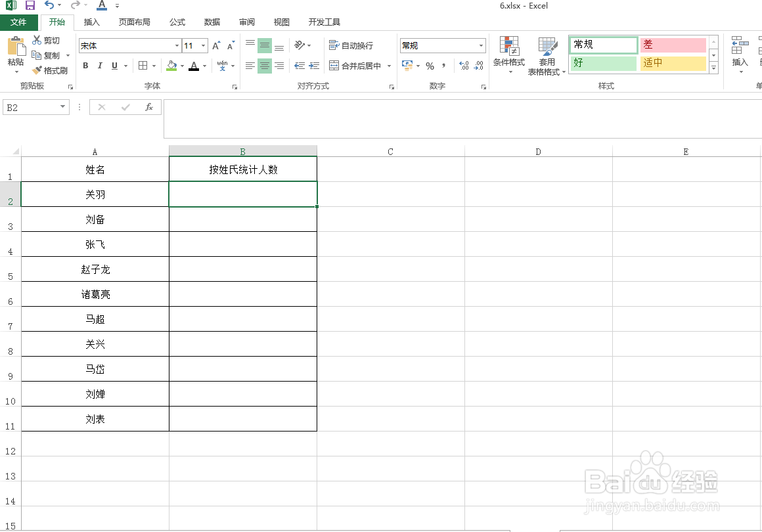The height and width of the screenshot is (532, 762).
Task: Switch to the 数据 Data tab
Action: coord(212,22)
